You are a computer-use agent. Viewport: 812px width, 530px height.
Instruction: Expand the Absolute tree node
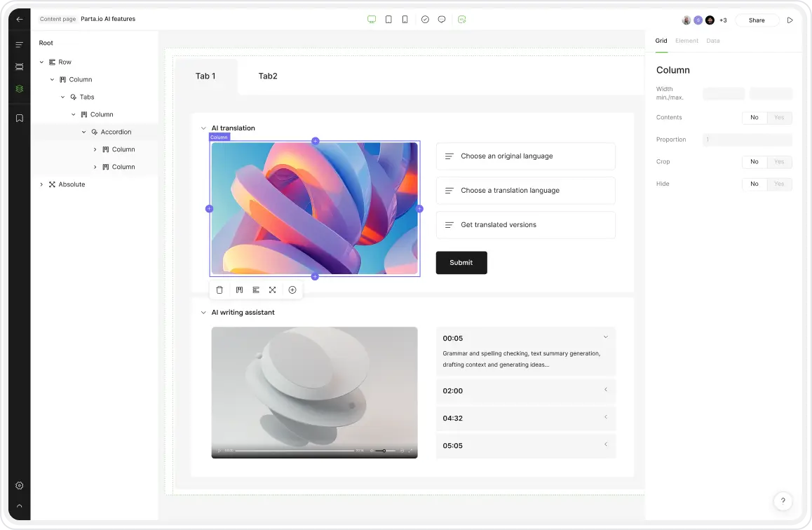pos(41,184)
